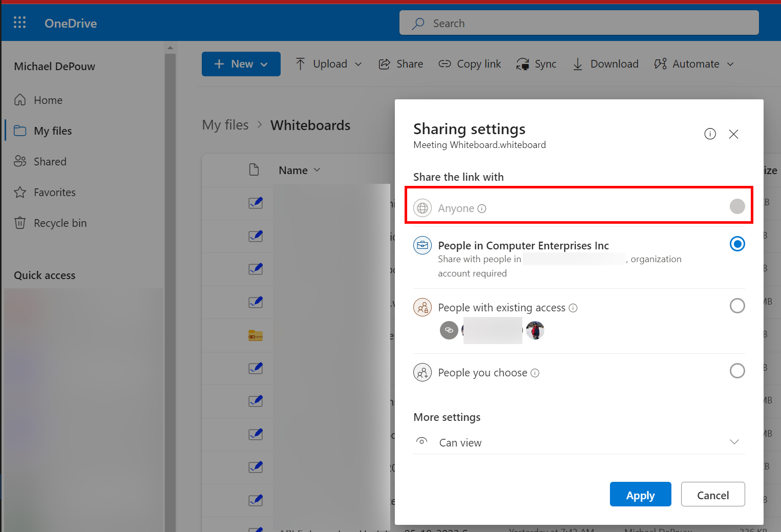Click the briefcase icon for Computer Enterprises Inc

tap(423, 246)
